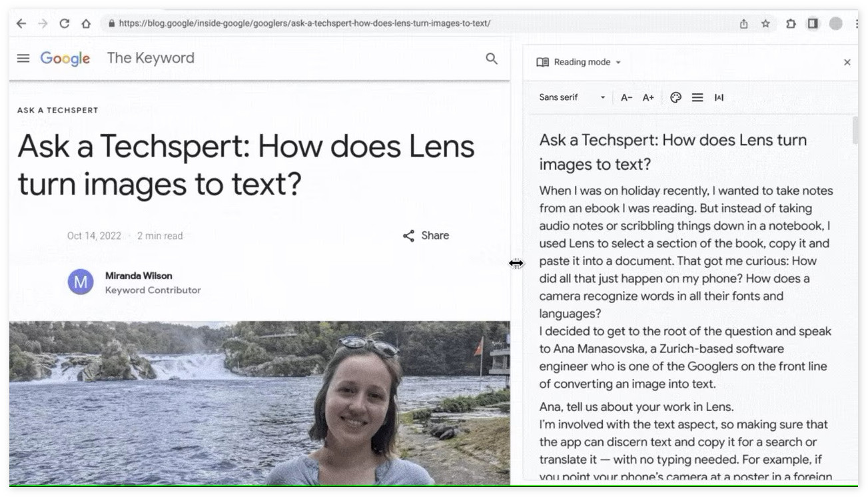The width and height of the screenshot is (868, 497).
Task: Open the reading mode color theme palette
Action: pos(675,97)
